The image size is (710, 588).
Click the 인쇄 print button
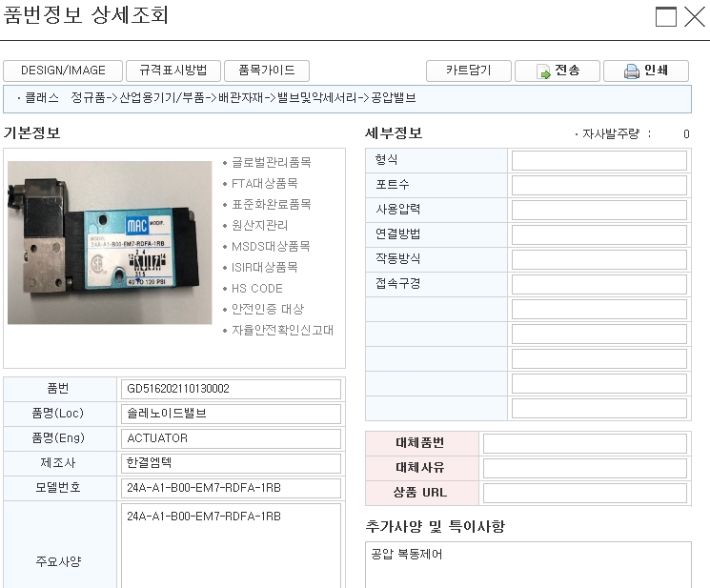(x=645, y=71)
